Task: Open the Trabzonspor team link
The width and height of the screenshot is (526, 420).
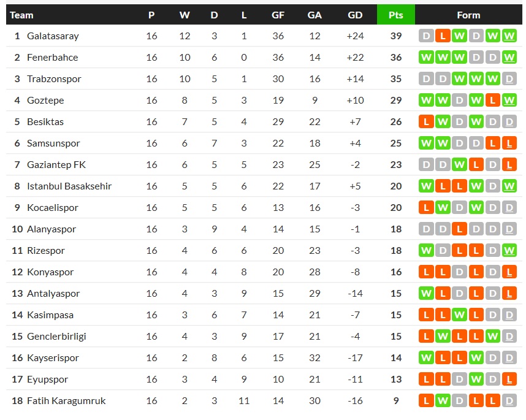Action: coord(54,79)
